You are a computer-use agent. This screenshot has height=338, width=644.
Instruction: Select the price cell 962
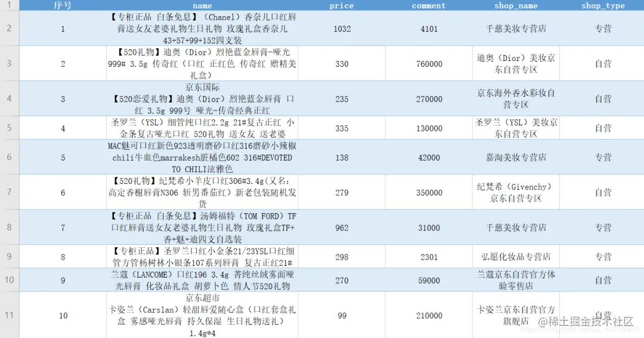342,228
